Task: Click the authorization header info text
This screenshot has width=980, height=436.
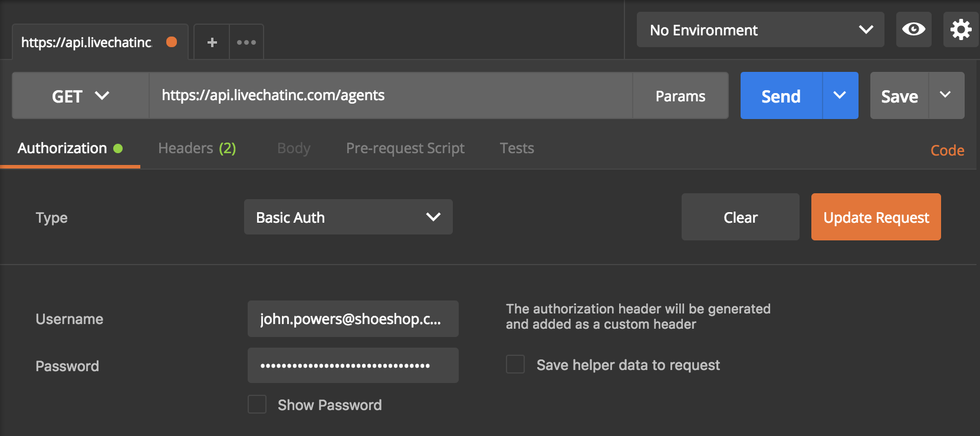Action: (638, 316)
